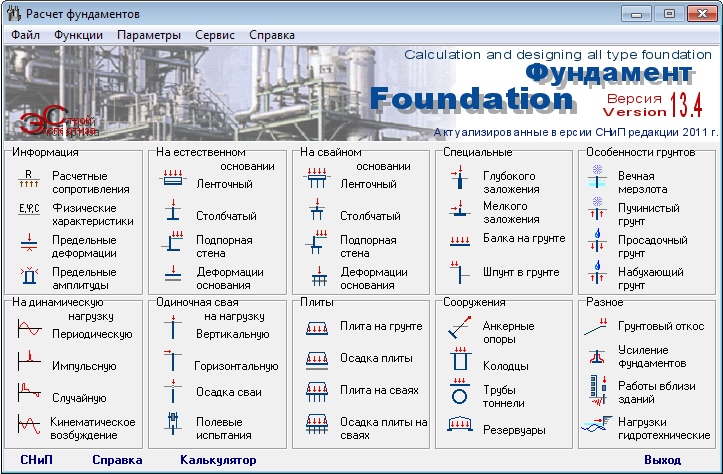Viewport: 723px width, 474px height.
Task: Open Подпорная стена icon under На естественном основании
Action: click(x=173, y=241)
